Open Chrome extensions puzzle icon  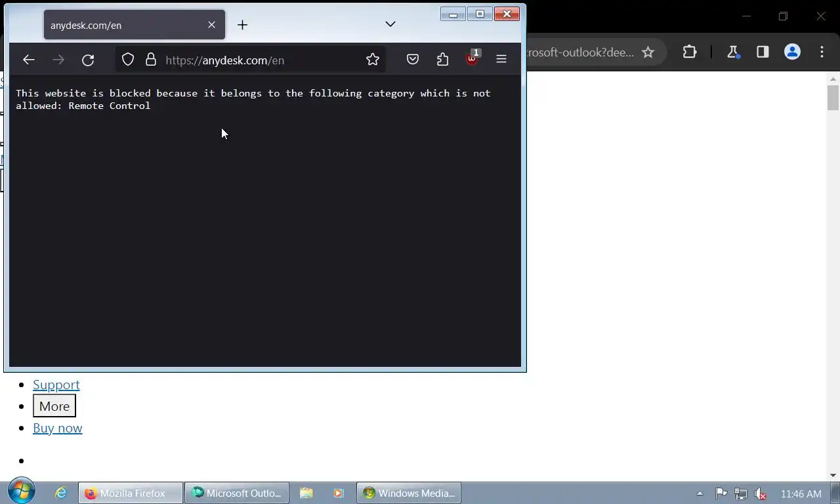(x=690, y=52)
